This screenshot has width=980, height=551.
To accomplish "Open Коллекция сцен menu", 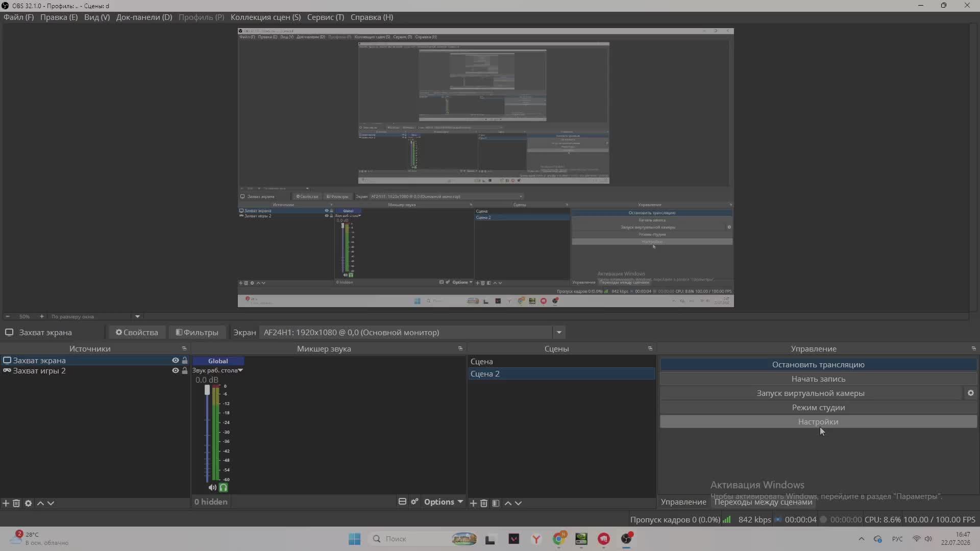I will click(x=265, y=17).
